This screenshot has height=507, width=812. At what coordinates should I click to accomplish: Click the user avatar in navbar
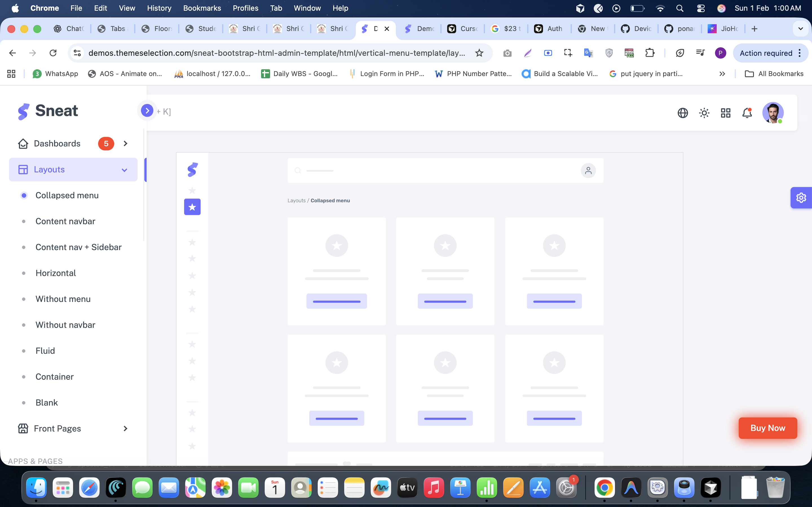point(773,113)
